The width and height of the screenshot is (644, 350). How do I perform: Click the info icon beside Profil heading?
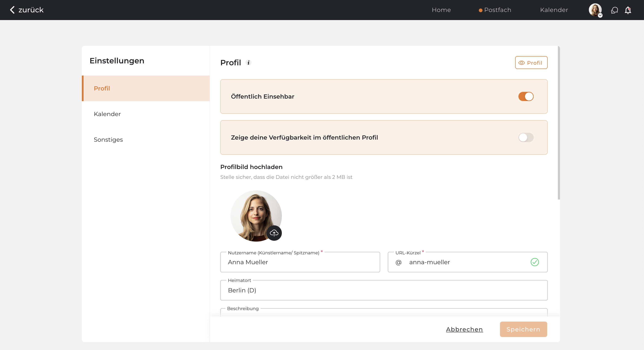[248, 63]
